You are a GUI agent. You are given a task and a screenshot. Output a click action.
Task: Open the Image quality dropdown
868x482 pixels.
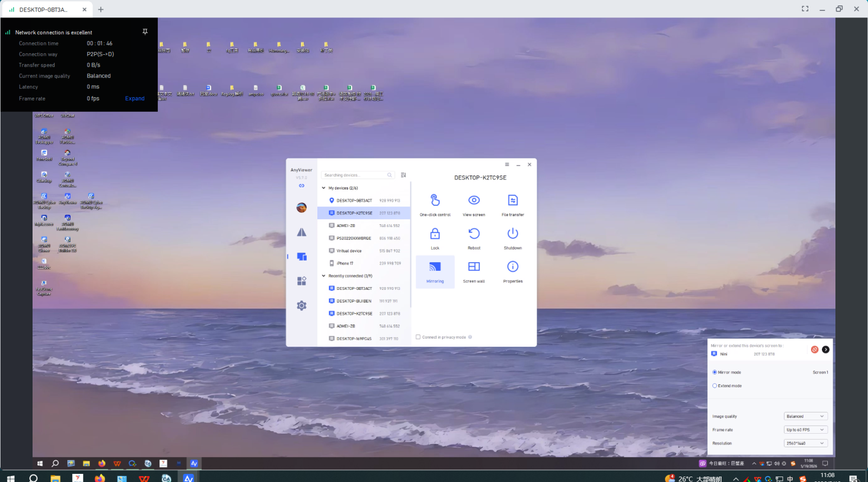[806, 416]
